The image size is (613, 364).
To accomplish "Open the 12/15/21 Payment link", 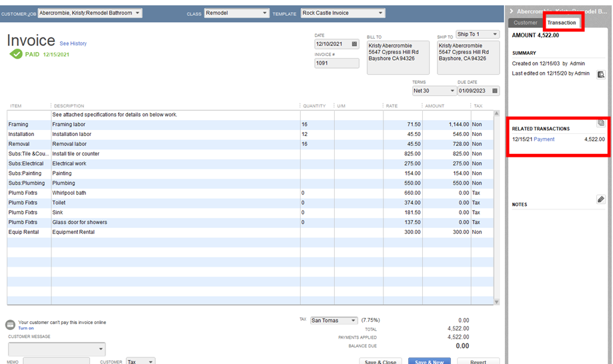I will click(544, 139).
